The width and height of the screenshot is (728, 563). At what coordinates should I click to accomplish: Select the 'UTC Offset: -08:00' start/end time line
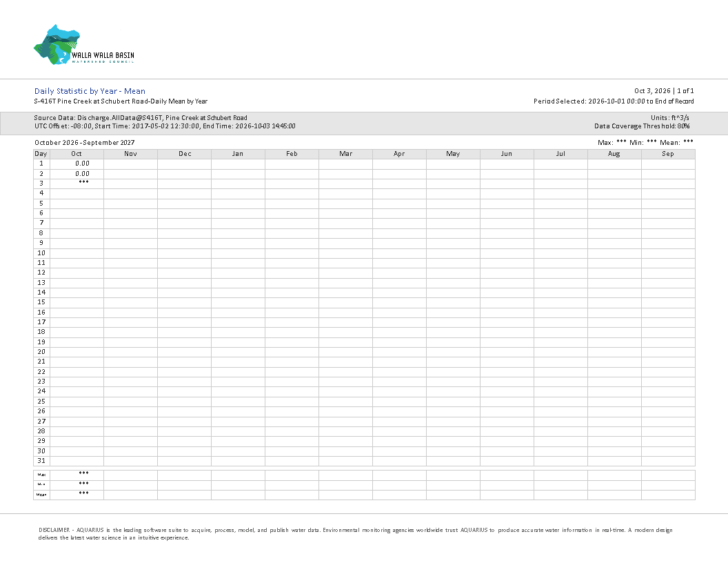click(x=165, y=126)
